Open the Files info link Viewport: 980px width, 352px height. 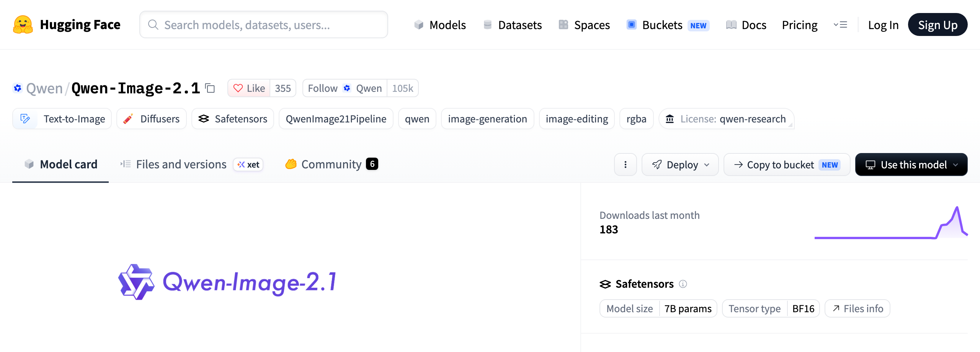(857, 308)
